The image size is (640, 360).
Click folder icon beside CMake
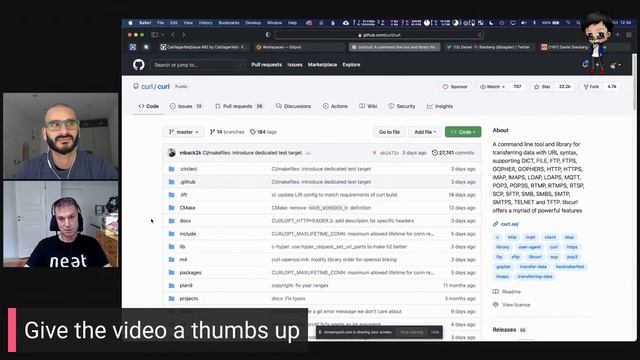click(x=171, y=208)
